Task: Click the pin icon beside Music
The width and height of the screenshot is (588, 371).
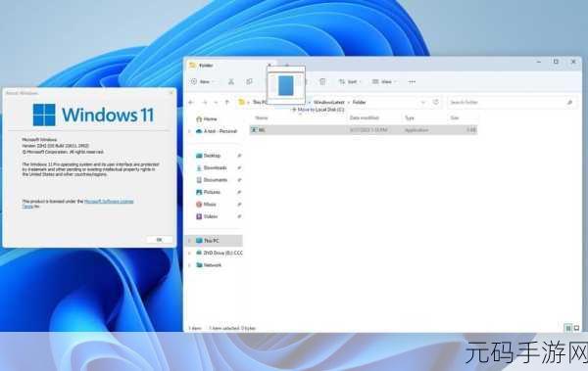Action: click(239, 205)
